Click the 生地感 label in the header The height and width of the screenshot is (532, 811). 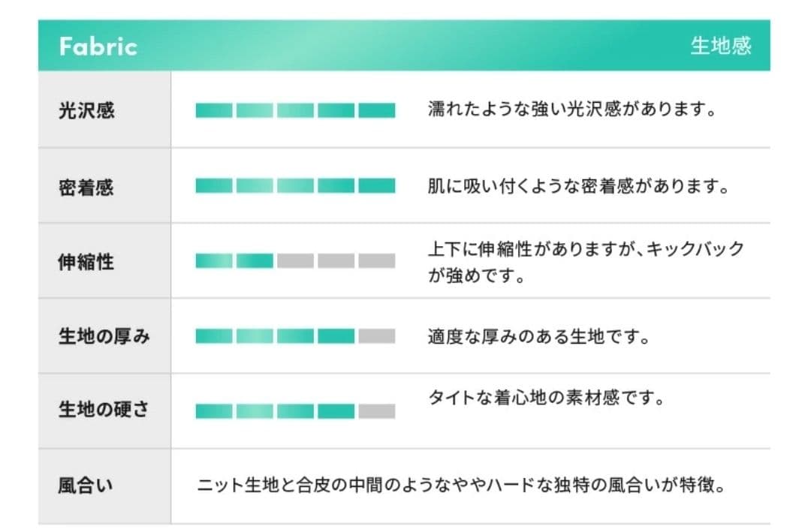click(x=720, y=47)
